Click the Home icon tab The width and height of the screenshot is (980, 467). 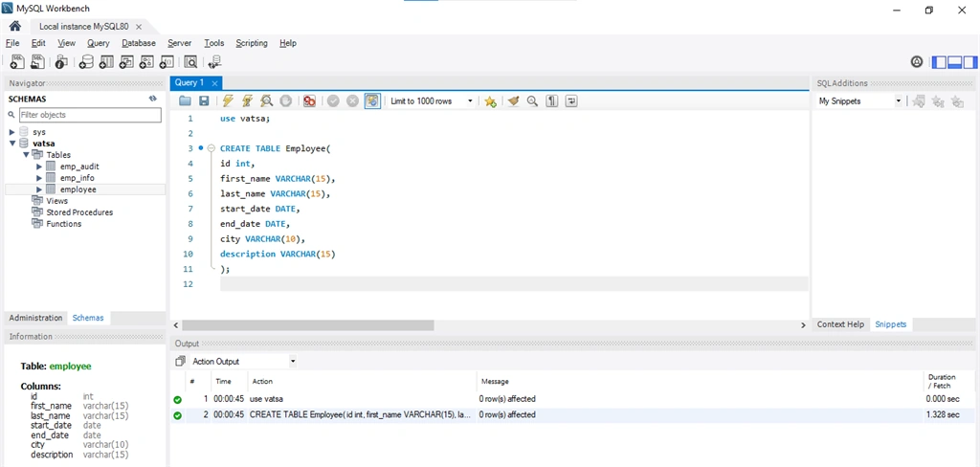pos(15,26)
